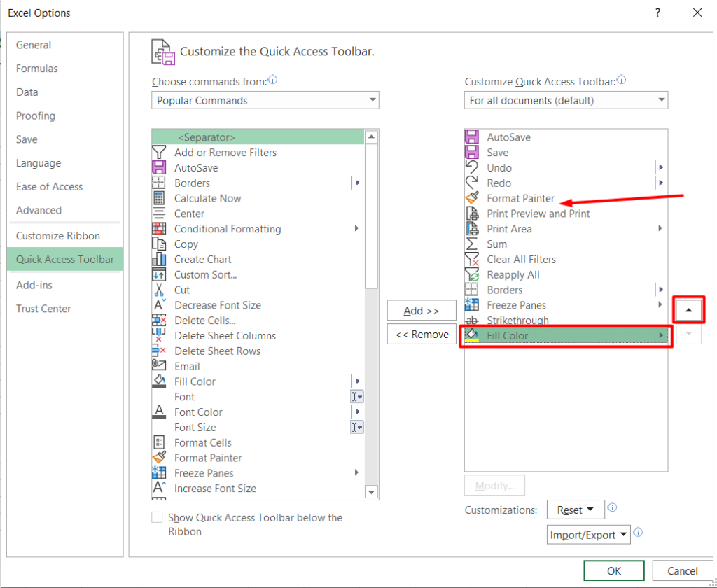This screenshot has height=588, width=717.
Task: Select the Font Color icon
Action: 159,412
